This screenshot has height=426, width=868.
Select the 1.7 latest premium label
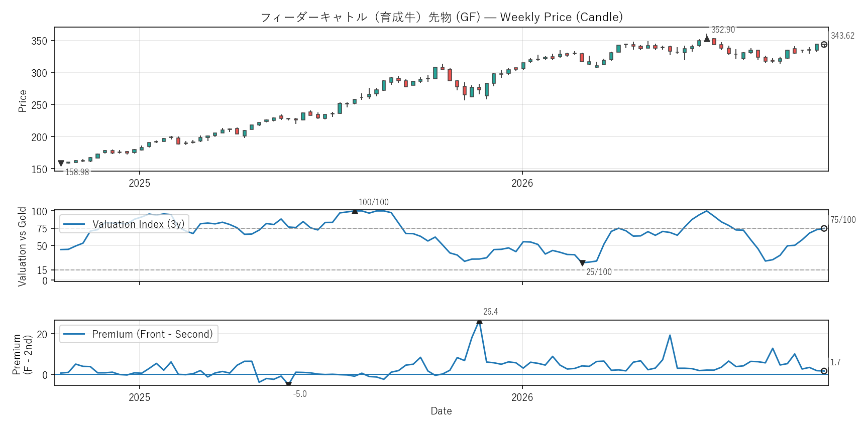[x=835, y=362]
